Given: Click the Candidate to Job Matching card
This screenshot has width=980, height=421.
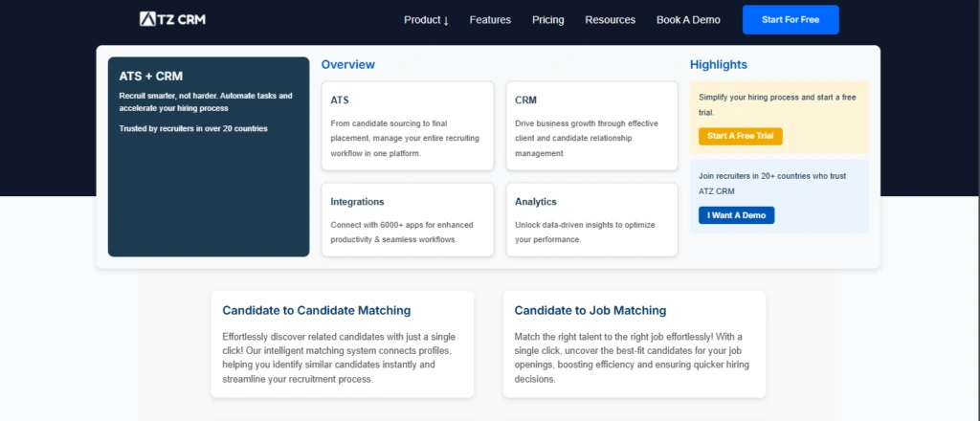Looking at the screenshot, I should pos(635,344).
